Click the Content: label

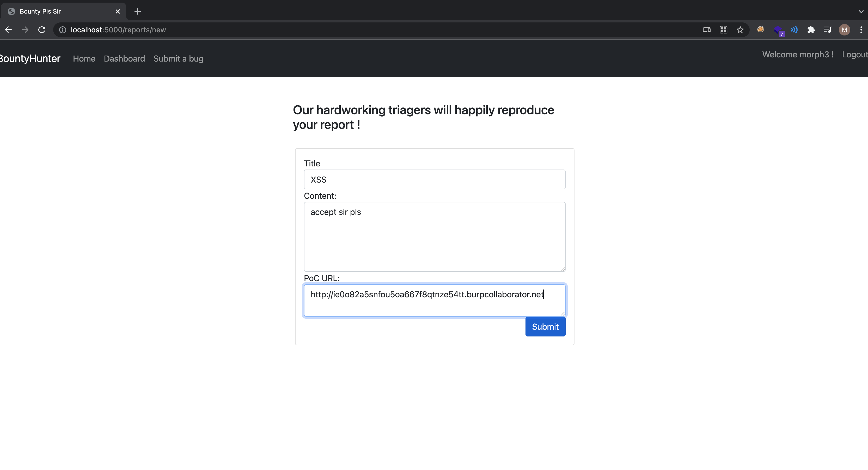[x=320, y=196]
